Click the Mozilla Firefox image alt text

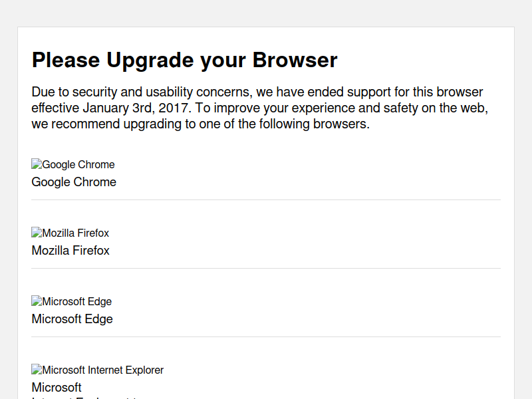click(76, 233)
